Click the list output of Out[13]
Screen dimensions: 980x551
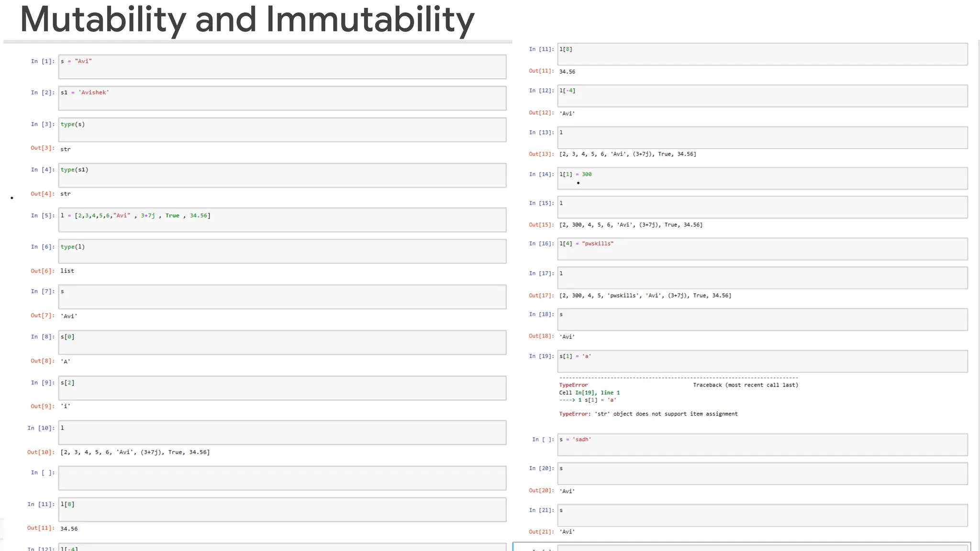point(628,154)
